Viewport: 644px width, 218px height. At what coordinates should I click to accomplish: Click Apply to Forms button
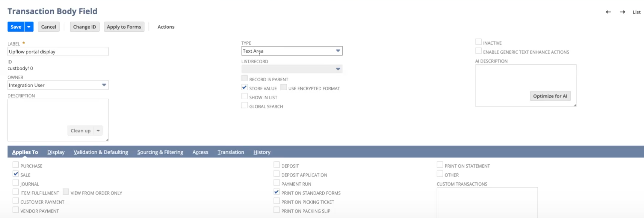[x=124, y=27]
